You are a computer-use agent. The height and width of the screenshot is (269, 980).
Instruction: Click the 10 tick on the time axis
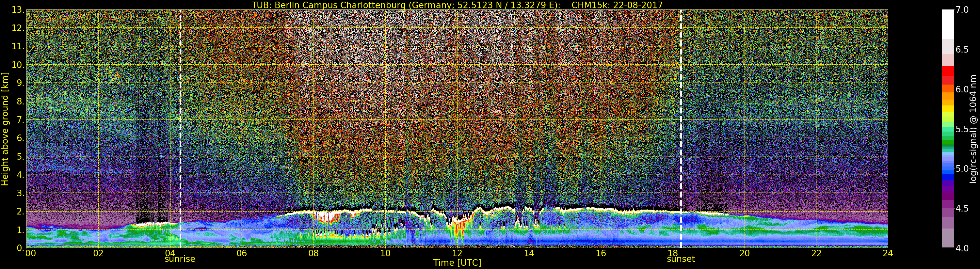tap(385, 253)
